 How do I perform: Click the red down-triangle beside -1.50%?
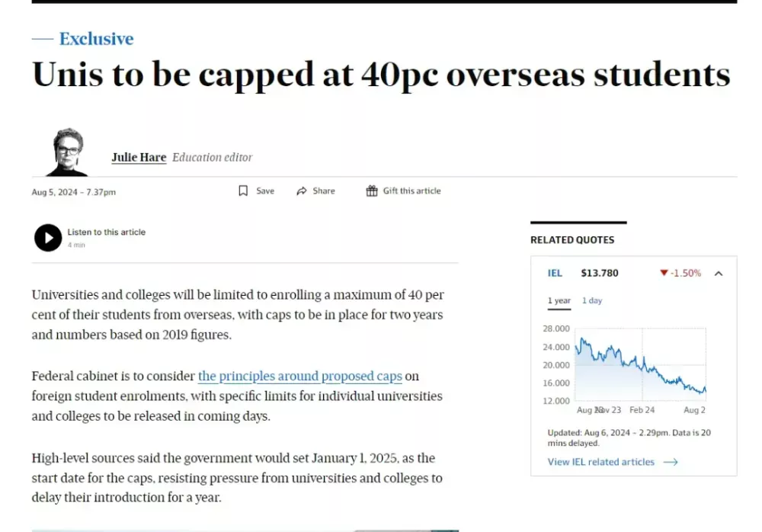[664, 273]
